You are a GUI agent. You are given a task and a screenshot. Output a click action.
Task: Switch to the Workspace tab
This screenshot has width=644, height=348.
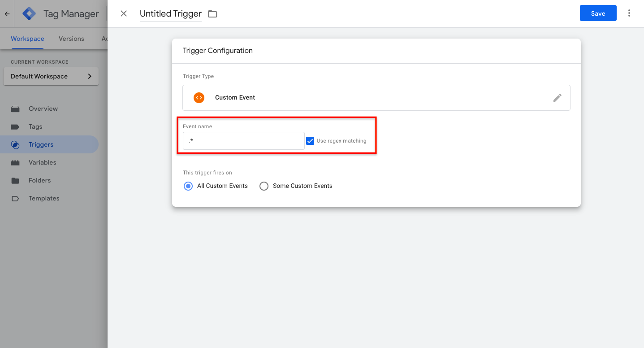(27, 39)
